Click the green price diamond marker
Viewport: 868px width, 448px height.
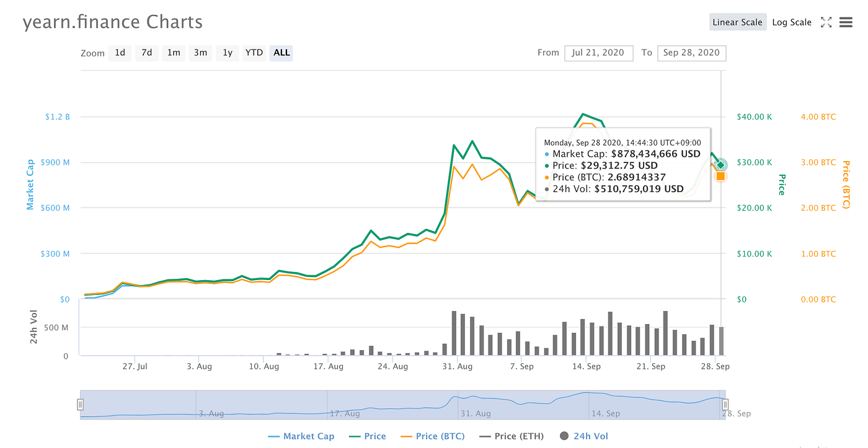[x=720, y=164]
